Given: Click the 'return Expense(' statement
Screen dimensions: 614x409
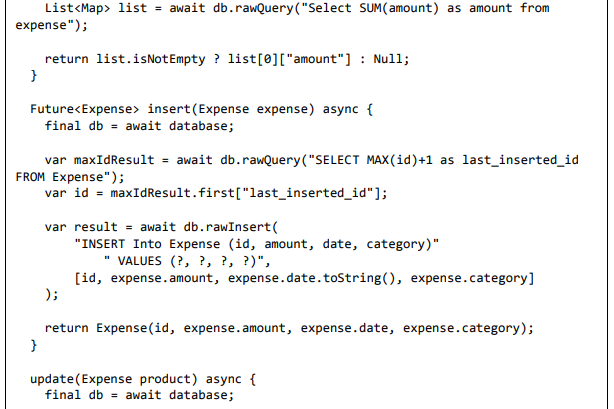Looking at the screenshot, I should 97,327.
